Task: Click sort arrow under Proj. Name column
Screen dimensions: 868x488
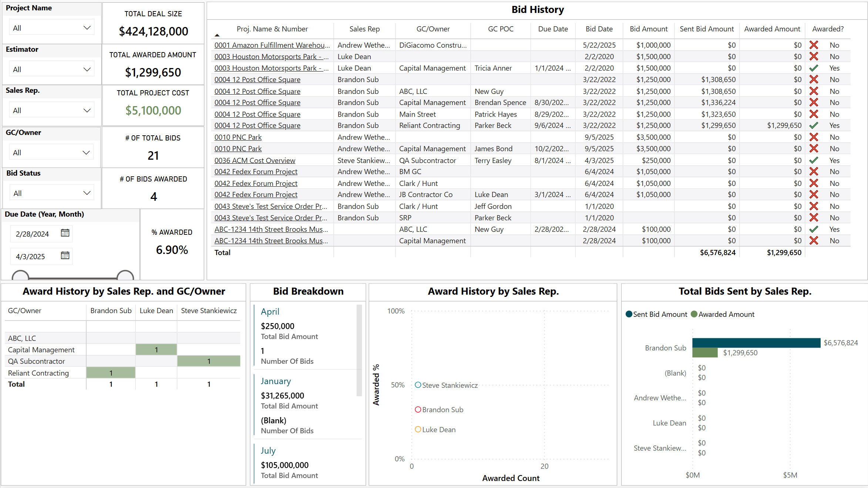Action: point(217,35)
